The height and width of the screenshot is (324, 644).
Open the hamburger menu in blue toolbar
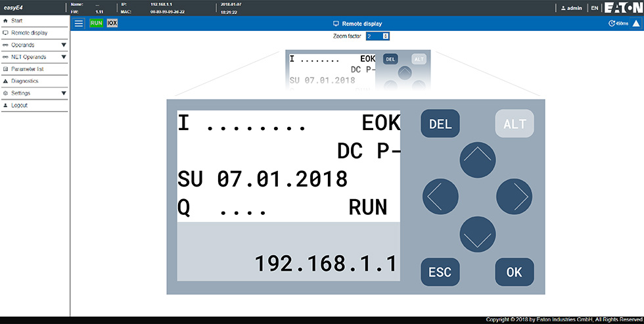click(79, 24)
